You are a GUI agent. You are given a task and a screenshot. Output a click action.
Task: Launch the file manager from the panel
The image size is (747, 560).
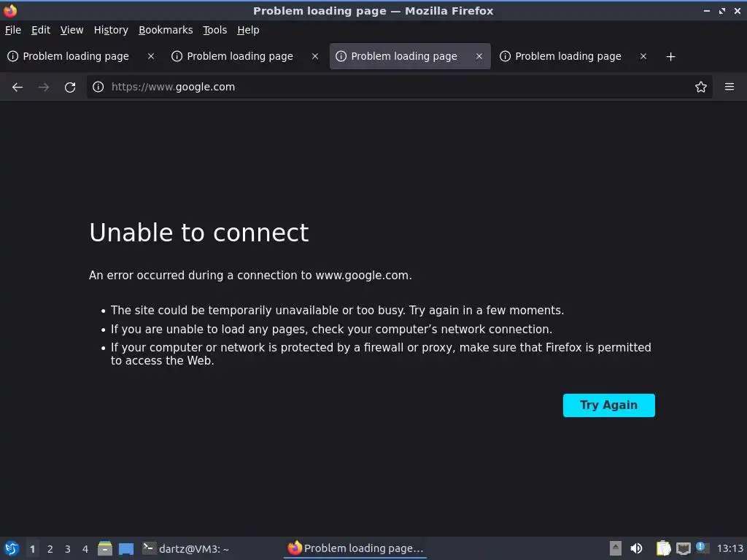[x=105, y=548]
